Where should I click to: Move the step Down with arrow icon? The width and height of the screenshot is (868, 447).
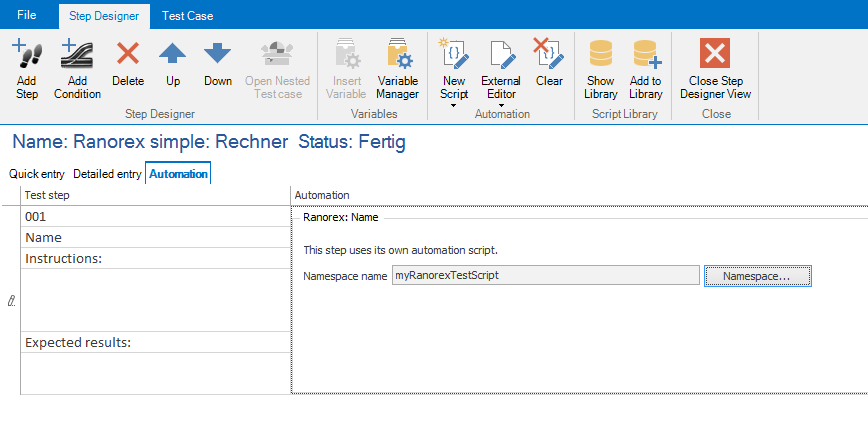point(217,55)
